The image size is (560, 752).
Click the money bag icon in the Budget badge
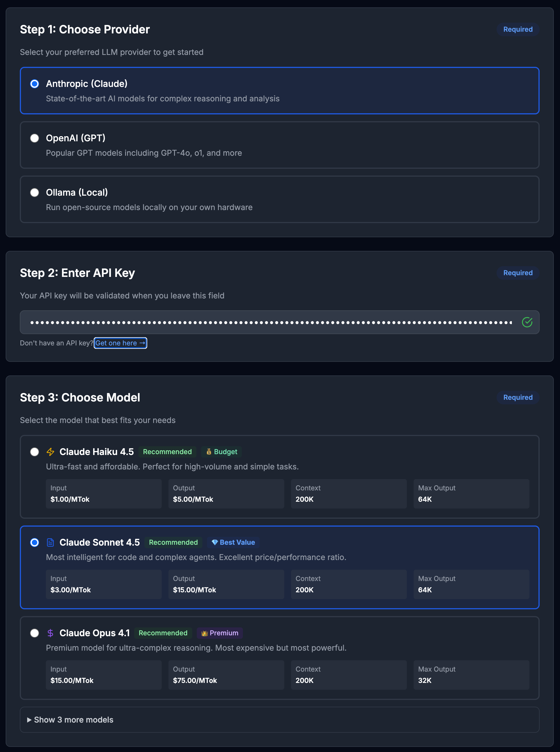pos(209,452)
